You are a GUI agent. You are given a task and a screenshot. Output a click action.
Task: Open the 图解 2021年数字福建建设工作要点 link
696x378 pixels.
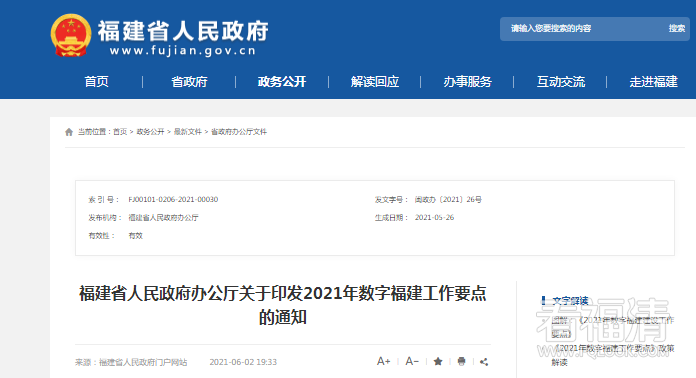coord(613,327)
